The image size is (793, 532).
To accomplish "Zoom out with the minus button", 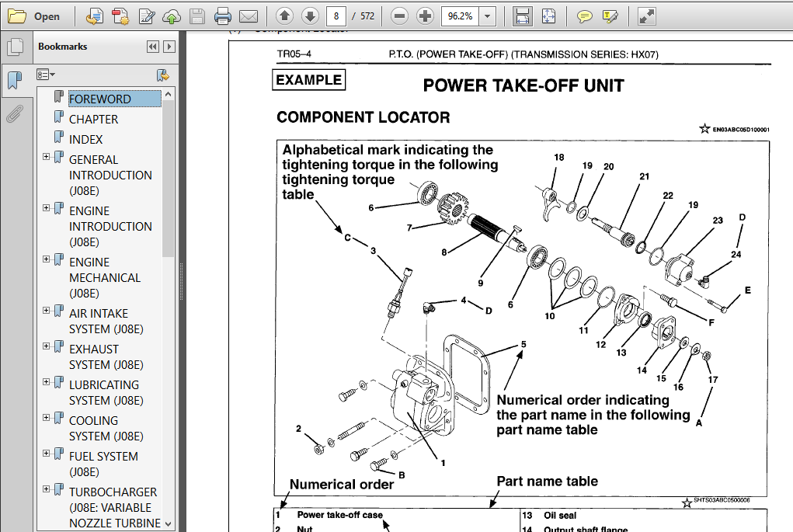I will point(399,16).
